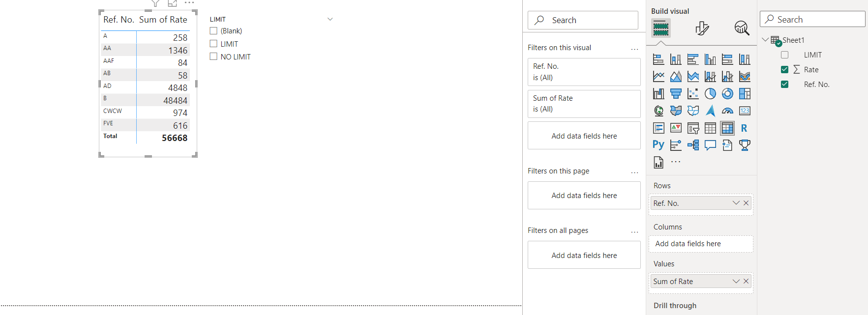
Task: Open Filters on all pages options menu
Action: (634, 231)
